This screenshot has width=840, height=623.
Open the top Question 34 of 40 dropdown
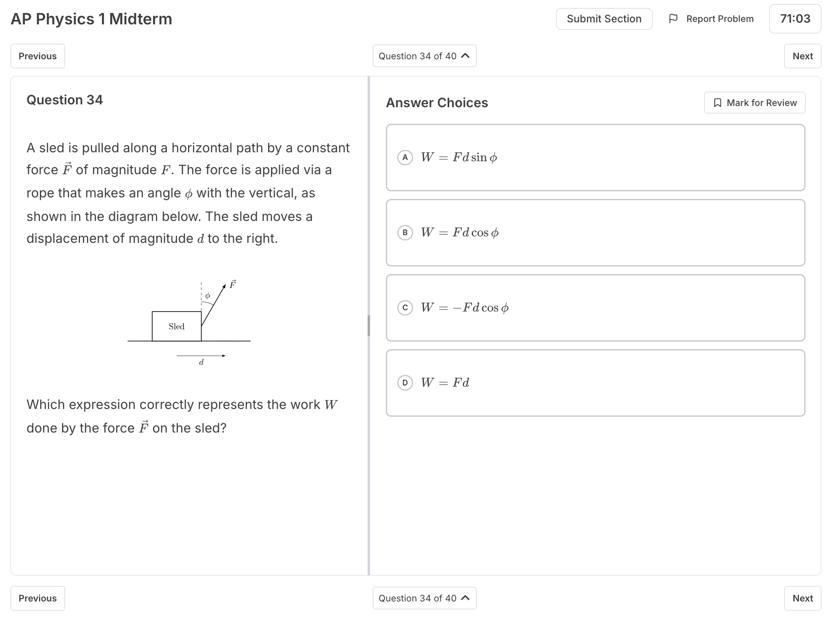(424, 56)
